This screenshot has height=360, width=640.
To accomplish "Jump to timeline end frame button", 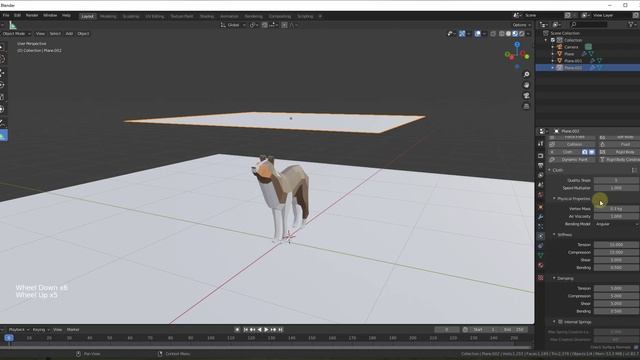I will pyautogui.click(x=280, y=330).
